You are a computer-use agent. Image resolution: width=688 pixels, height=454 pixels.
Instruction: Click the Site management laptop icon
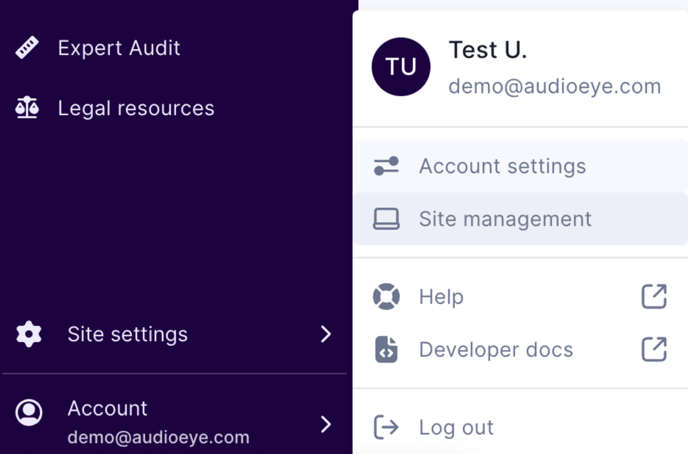387,219
